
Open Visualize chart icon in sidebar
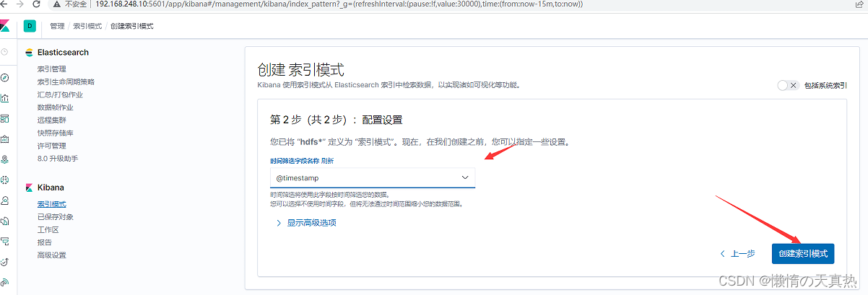click(x=5, y=98)
